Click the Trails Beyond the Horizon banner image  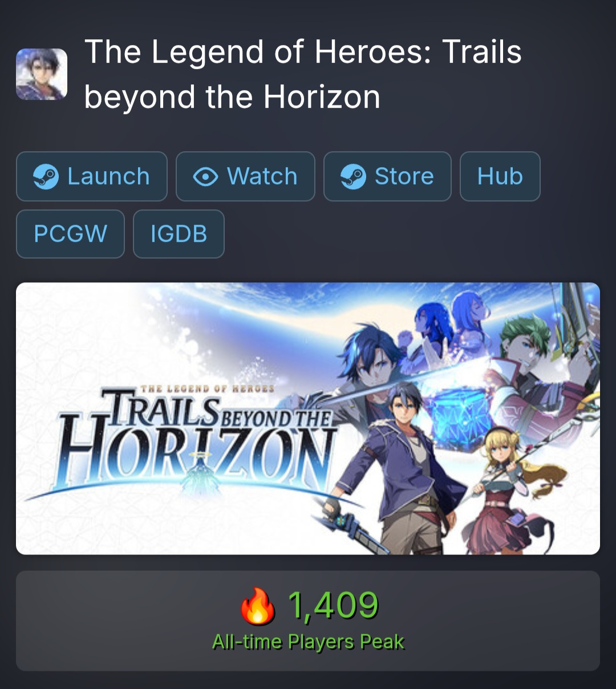tap(308, 419)
